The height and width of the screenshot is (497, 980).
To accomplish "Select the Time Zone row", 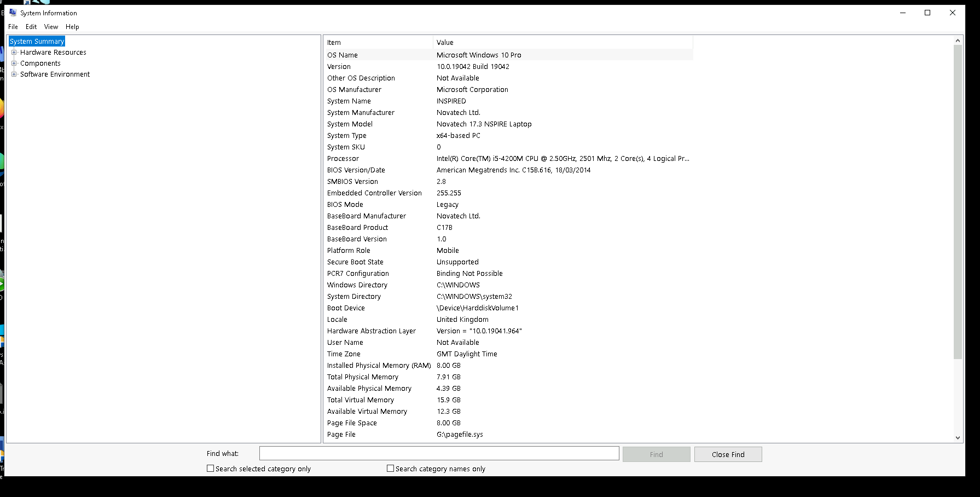I will 508,354.
